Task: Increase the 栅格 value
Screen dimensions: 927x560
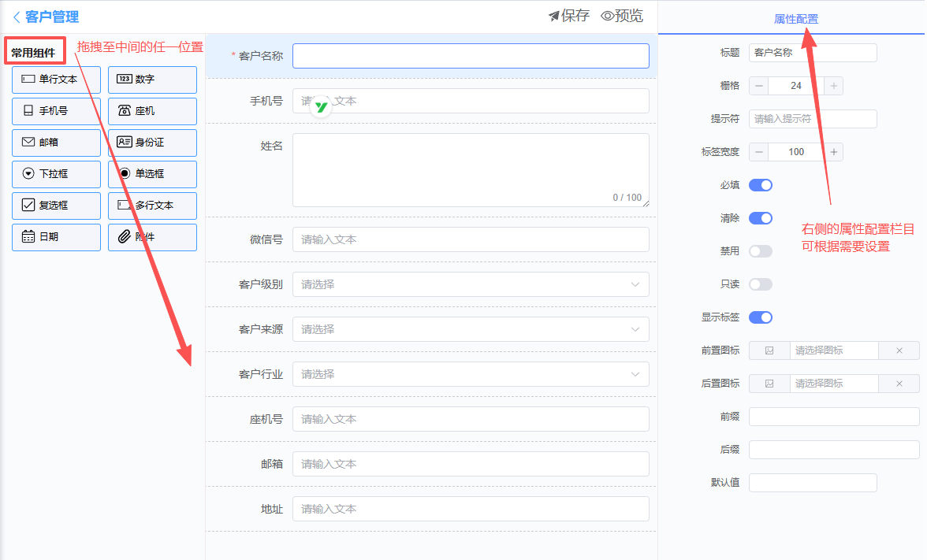Action: [x=834, y=86]
